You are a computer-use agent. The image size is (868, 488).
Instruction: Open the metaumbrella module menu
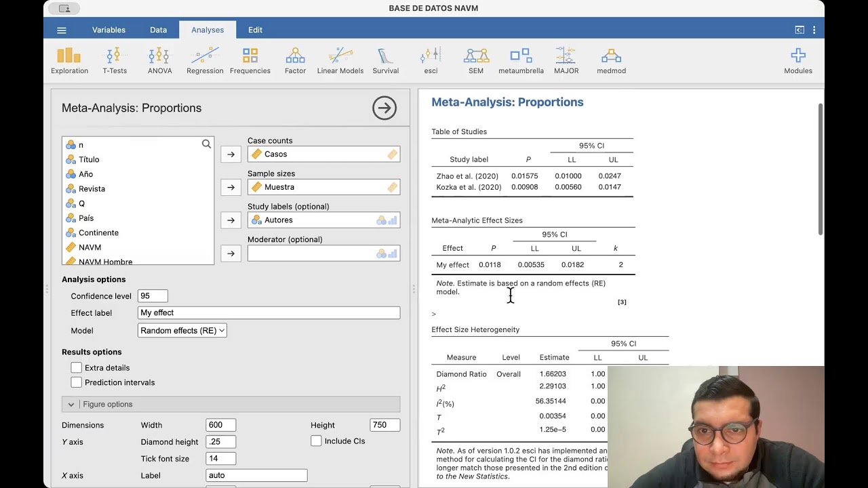point(521,60)
